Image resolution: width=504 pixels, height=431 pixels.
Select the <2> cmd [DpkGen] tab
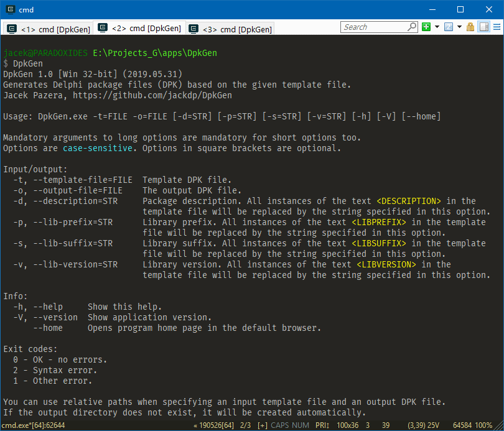pyautogui.click(x=139, y=28)
